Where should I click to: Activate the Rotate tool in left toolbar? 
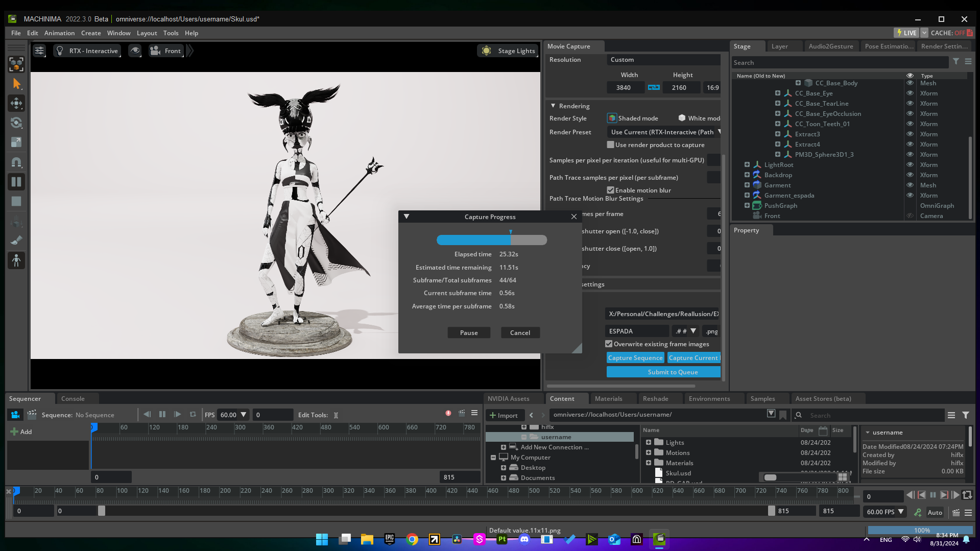pos(16,123)
